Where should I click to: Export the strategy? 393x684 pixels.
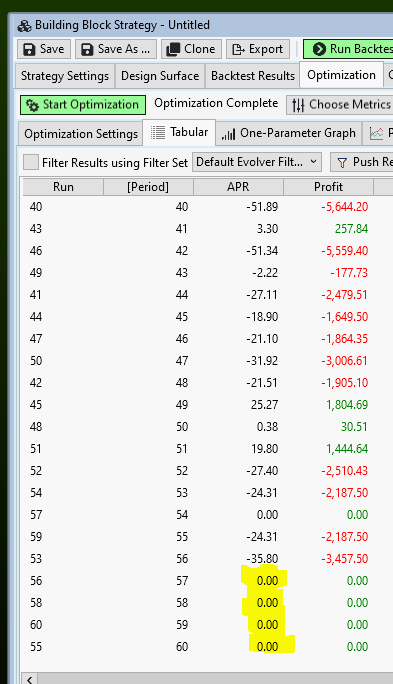coord(258,49)
